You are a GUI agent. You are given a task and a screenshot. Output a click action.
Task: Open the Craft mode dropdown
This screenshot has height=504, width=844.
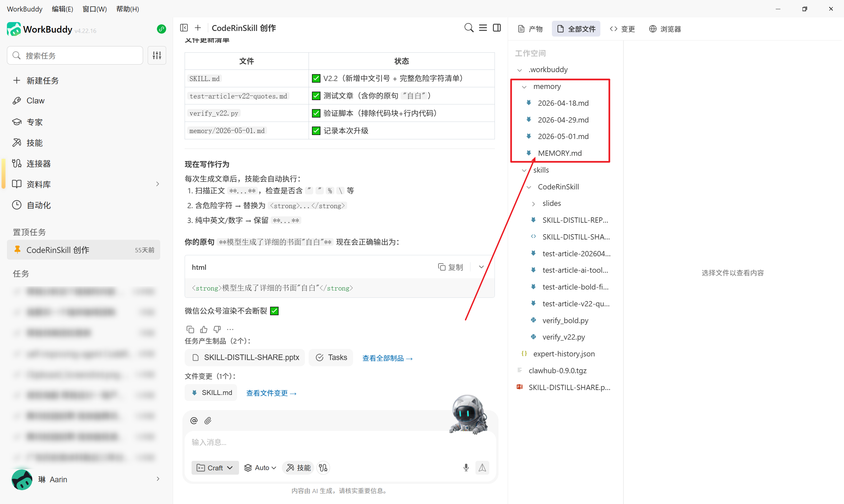click(x=215, y=468)
